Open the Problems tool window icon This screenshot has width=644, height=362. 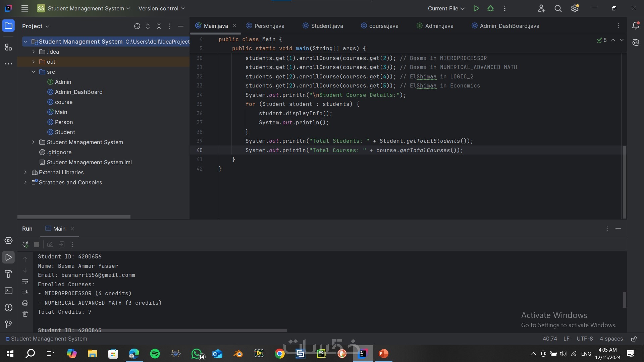point(8,307)
